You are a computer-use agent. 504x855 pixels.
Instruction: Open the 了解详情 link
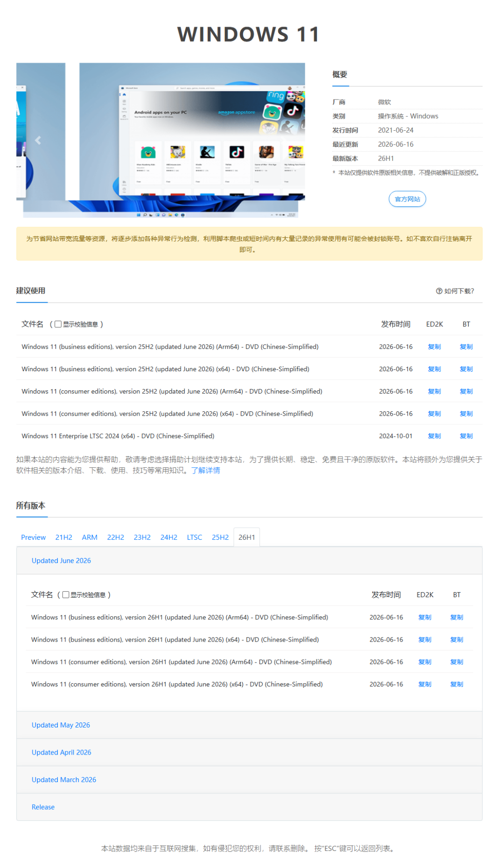coord(205,470)
